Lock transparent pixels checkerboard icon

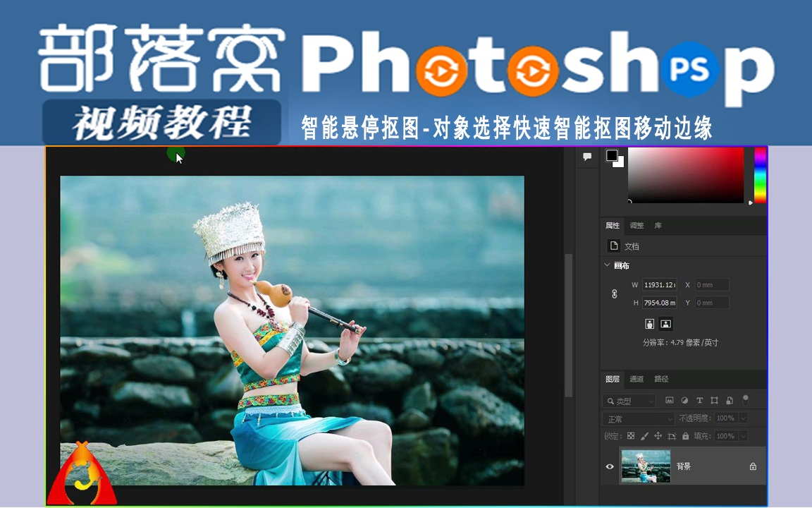tap(631, 436)
